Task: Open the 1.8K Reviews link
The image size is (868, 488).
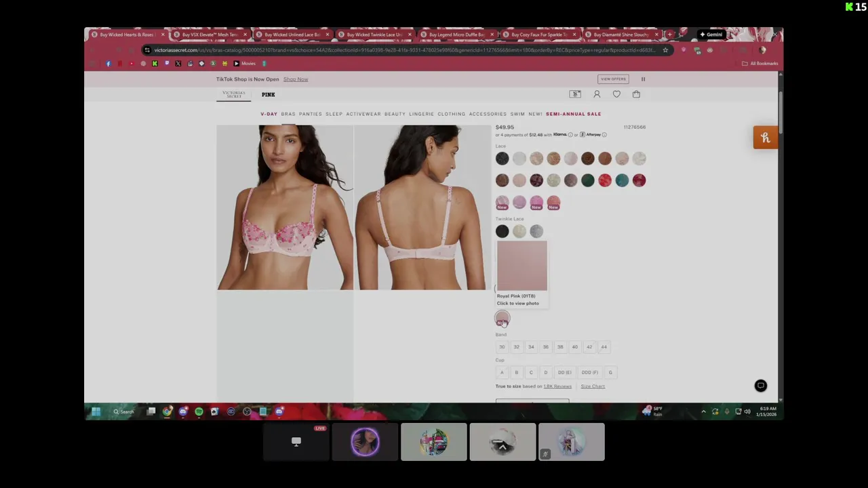Action: 557,386
